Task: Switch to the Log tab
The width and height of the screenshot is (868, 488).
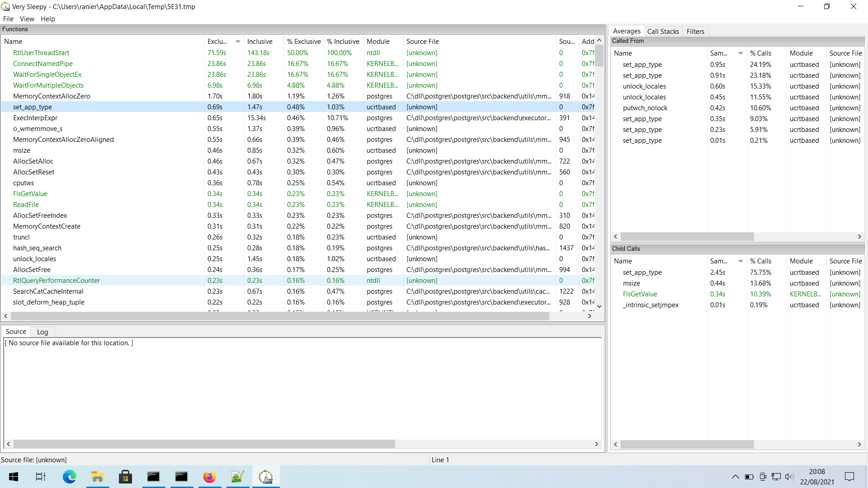Action: click(42, 332)
